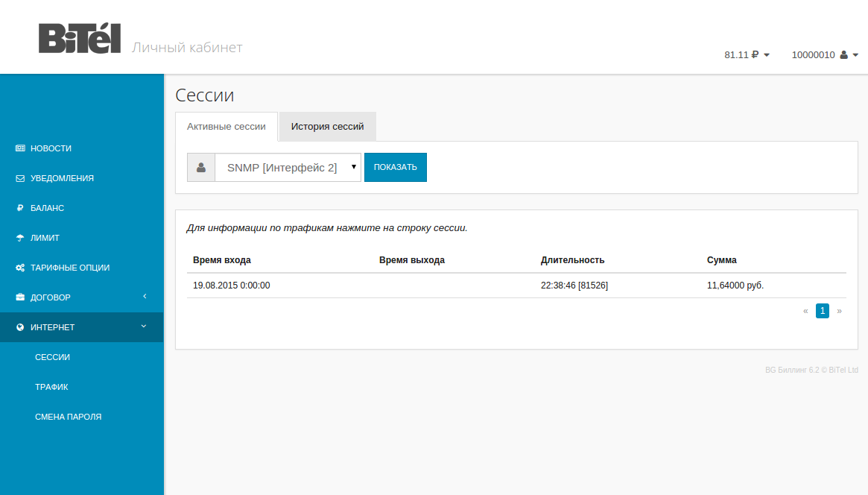The height and width of the screenshot is (495, 868).
Task: Click the envelope icon beside Уведомления
Action: (x=20, y=178)
